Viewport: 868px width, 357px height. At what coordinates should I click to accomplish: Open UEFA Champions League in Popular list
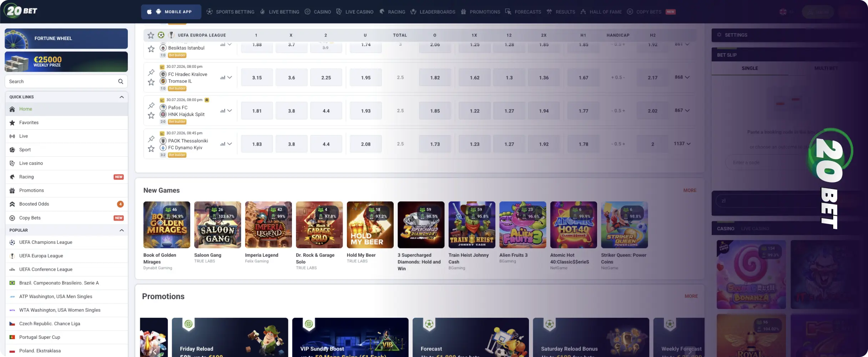tap(66, 242)
